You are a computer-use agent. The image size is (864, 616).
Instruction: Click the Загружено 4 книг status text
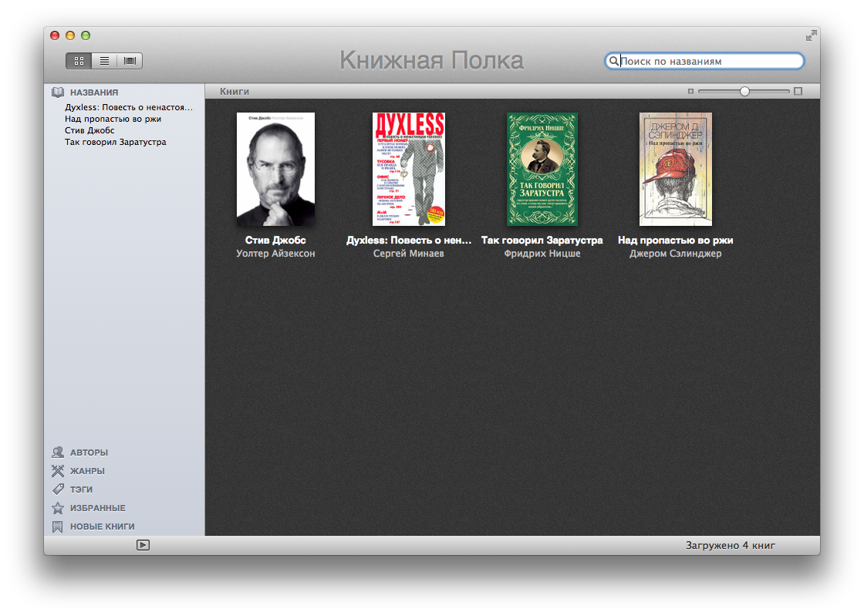point(731,546)
